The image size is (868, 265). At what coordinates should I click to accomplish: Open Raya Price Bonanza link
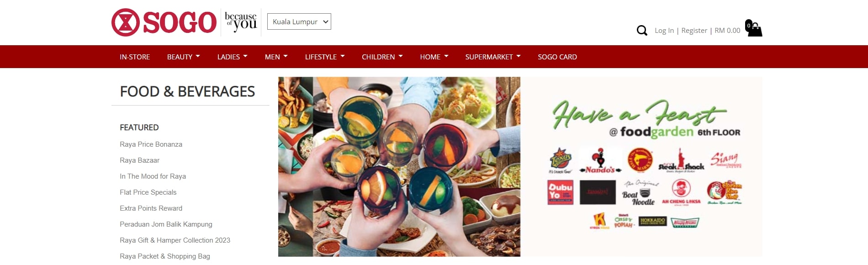[151, 144]
